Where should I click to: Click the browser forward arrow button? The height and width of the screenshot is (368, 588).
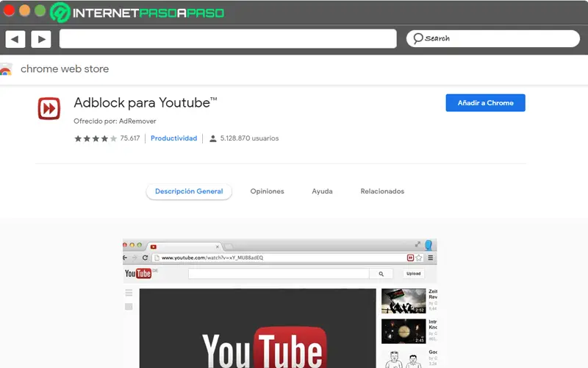(41, 39)
